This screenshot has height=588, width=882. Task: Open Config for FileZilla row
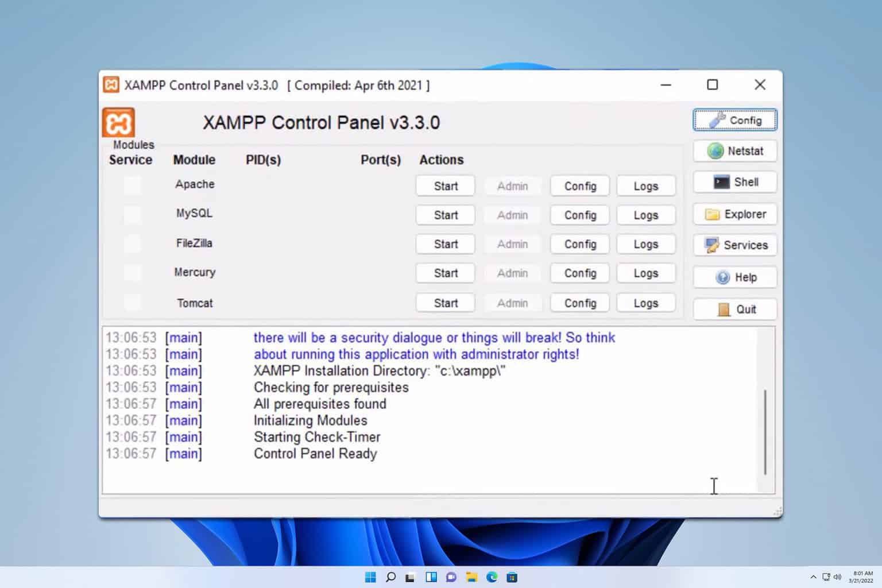click(x=580, y=244)
